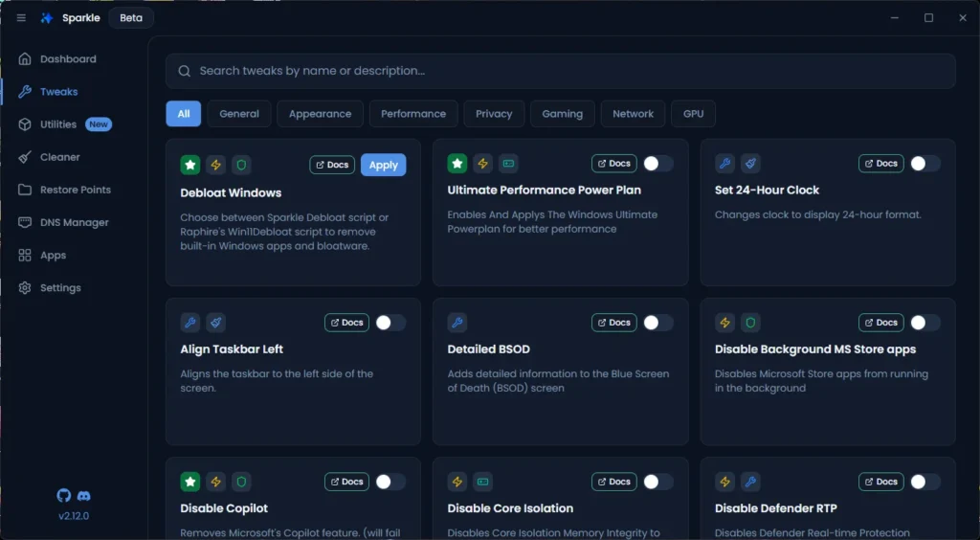Filter tweaks by Privacy

pos(494,114)
